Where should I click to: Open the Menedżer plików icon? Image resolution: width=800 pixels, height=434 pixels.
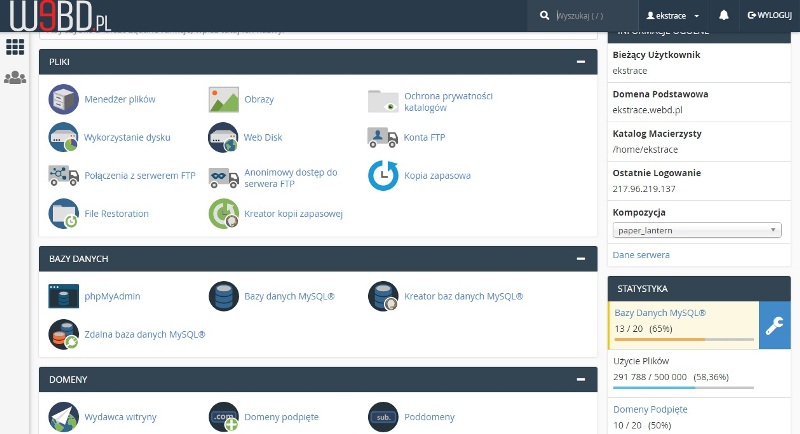pyautogui.click(x=63, y=99)
